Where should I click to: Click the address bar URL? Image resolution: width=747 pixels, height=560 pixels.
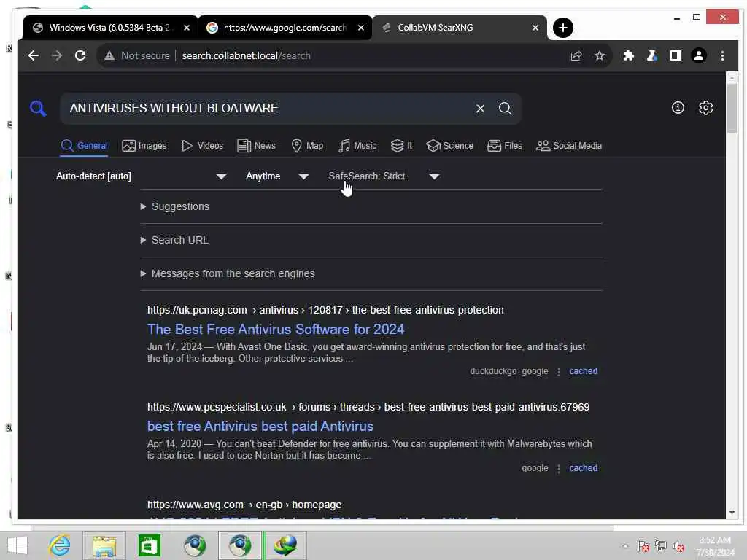(x=247, y=55)
